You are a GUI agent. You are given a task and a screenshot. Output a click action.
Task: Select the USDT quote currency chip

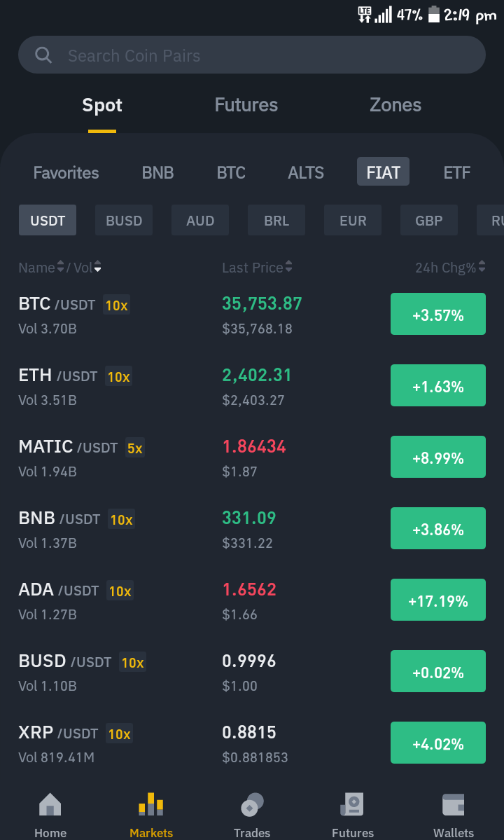tap(48, 220)
